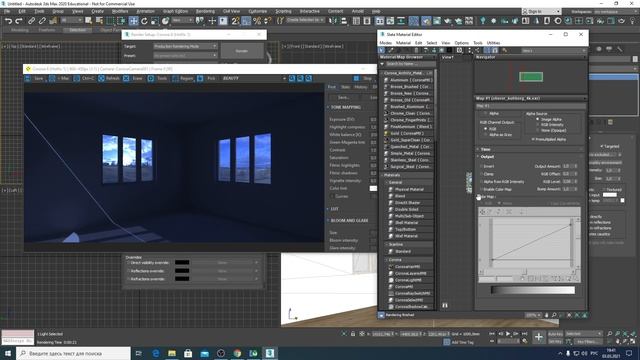The height and width of the screenshot is (360, 640).
Task: Click the Stop button in Corona frame buffer
Action: point(364,78)
